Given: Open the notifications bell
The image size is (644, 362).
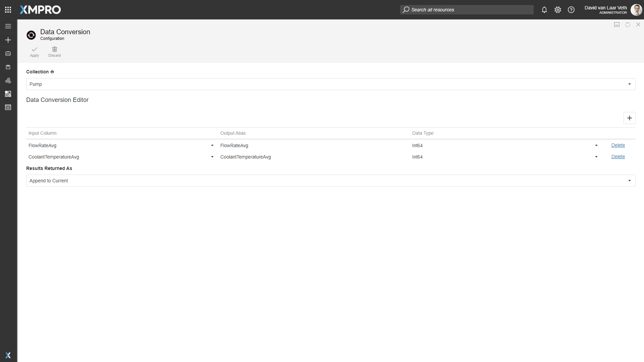Looking at the screenshot, I should pos(544,10).
